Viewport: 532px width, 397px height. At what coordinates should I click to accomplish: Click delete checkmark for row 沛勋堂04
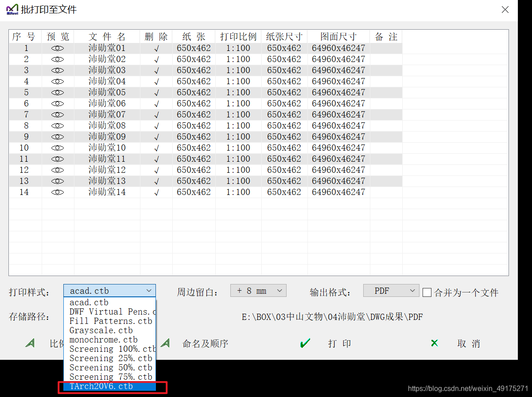click(x=156, y=82)
